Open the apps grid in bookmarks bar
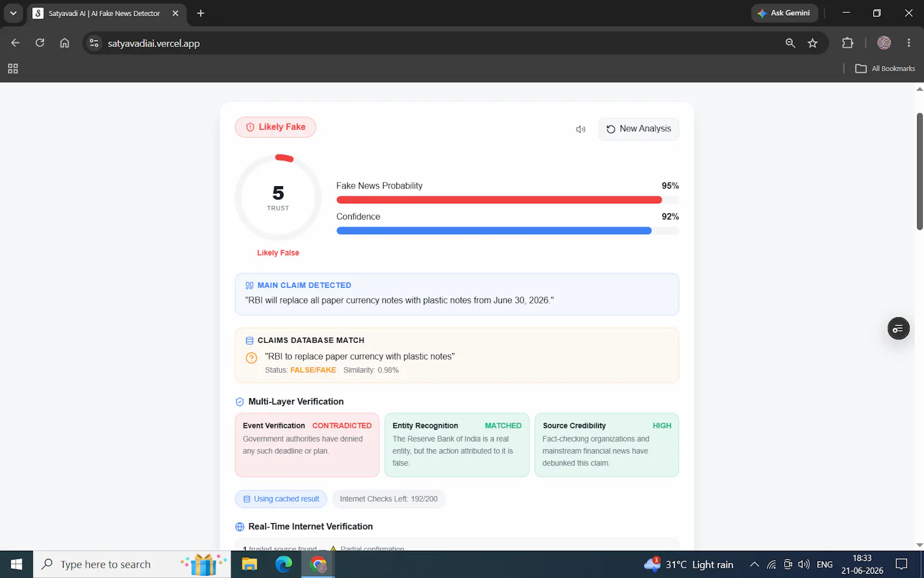Screen dimensions: 924x578 point(13,69)
